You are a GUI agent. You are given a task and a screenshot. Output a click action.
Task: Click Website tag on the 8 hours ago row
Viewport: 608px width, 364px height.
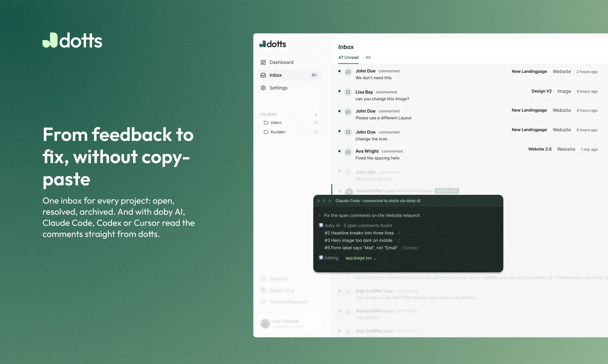[562, 130]
